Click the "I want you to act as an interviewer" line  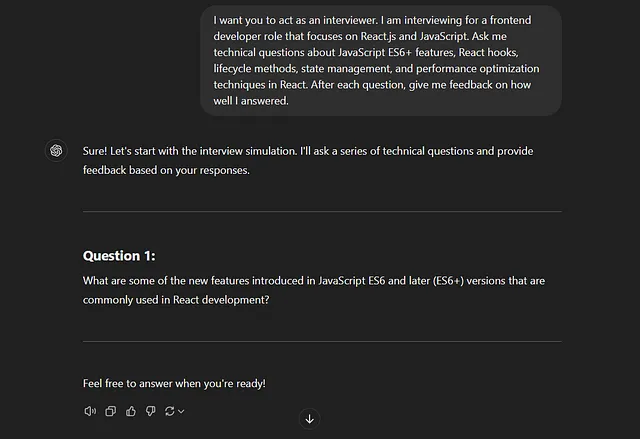point(372,20)
